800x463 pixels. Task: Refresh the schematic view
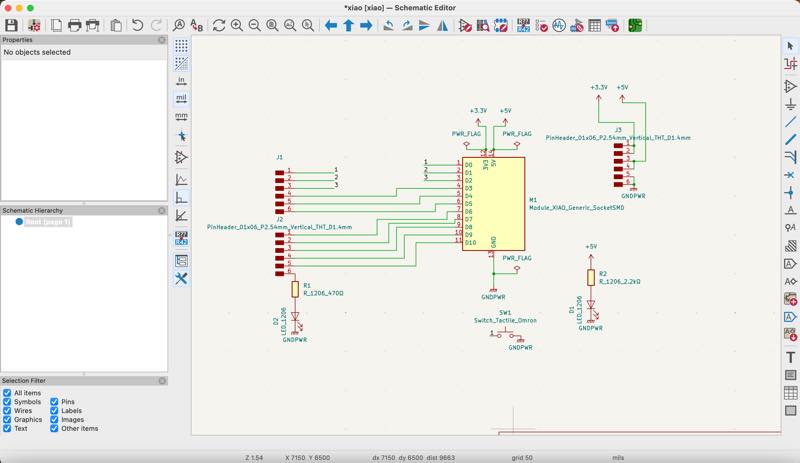point(219,25)
